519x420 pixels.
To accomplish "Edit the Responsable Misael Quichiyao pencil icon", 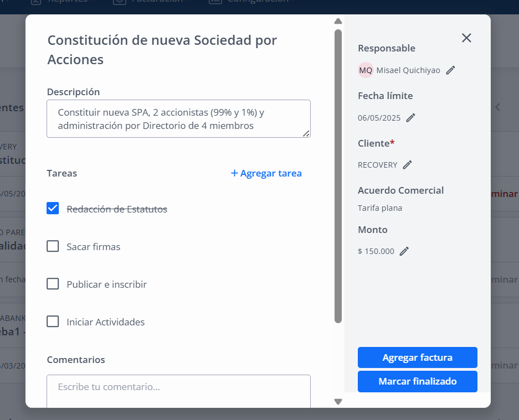I will pos(450,70).
